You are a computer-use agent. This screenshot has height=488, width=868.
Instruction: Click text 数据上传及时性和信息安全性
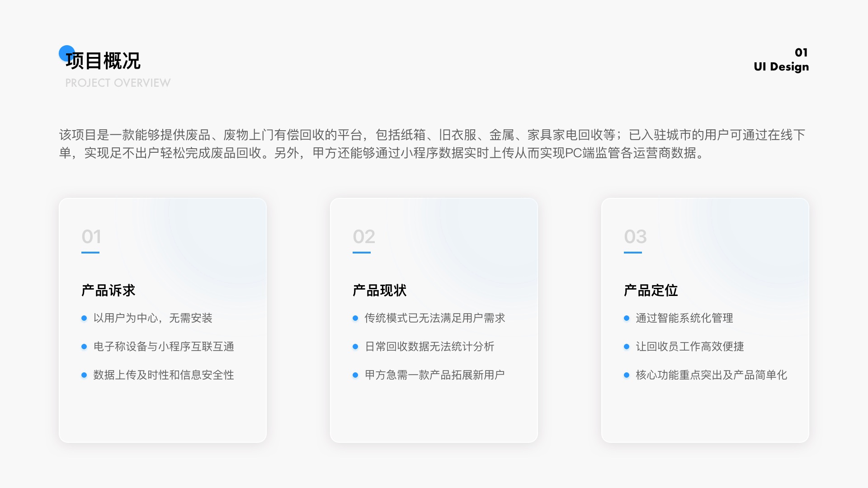164,375
